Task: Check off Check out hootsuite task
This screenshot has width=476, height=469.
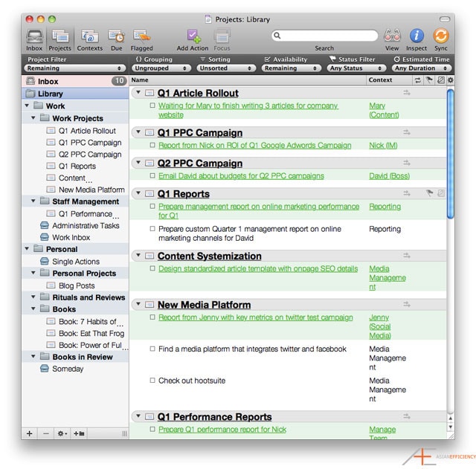Action: click(152, 381)
